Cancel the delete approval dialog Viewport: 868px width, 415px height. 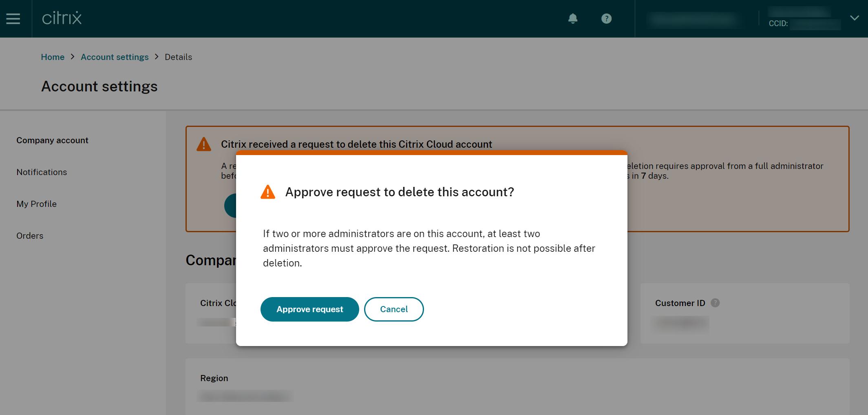point(393,309)
